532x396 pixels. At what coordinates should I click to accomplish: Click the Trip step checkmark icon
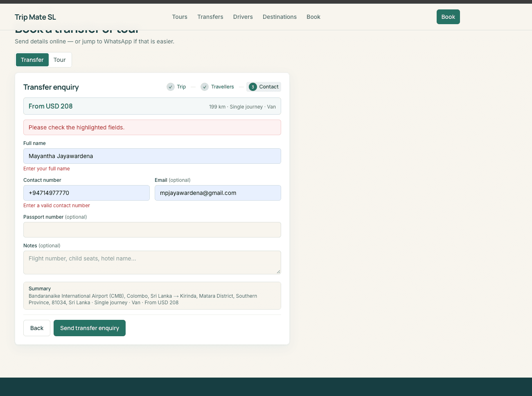click(x=171, y=87)
